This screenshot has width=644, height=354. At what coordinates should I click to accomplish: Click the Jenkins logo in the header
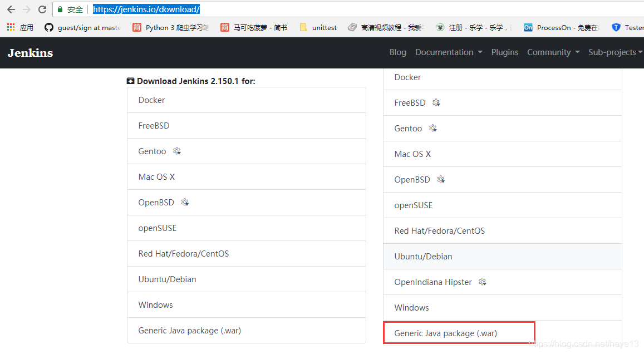[31, 52]
